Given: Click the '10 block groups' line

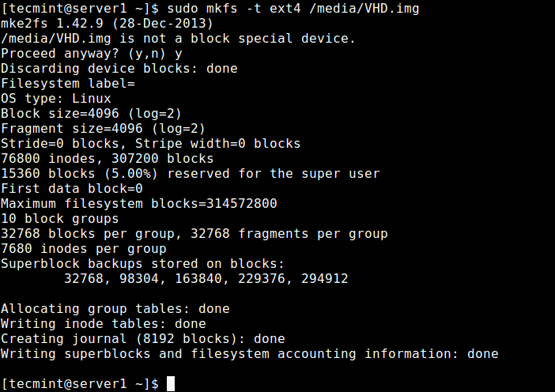Looking at the screenshot, I should click(59, 219).
